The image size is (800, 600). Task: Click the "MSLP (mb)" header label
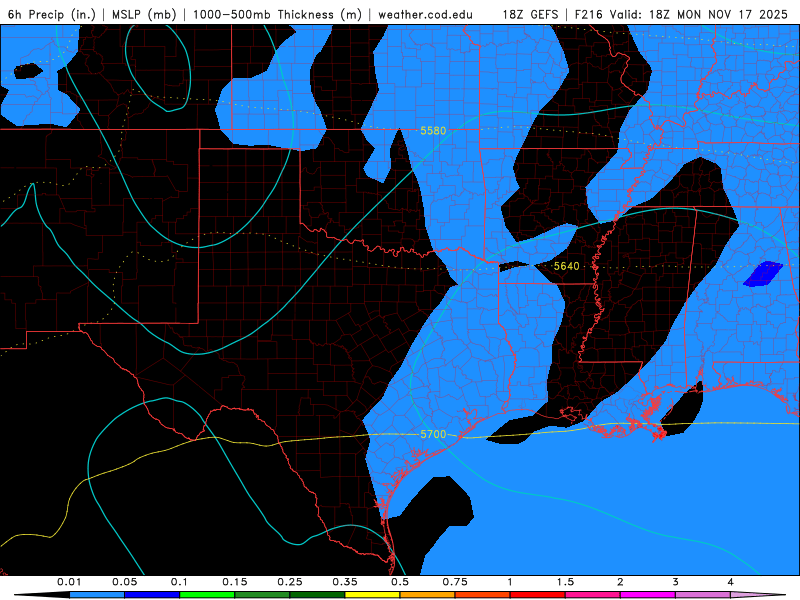point(144,14)
